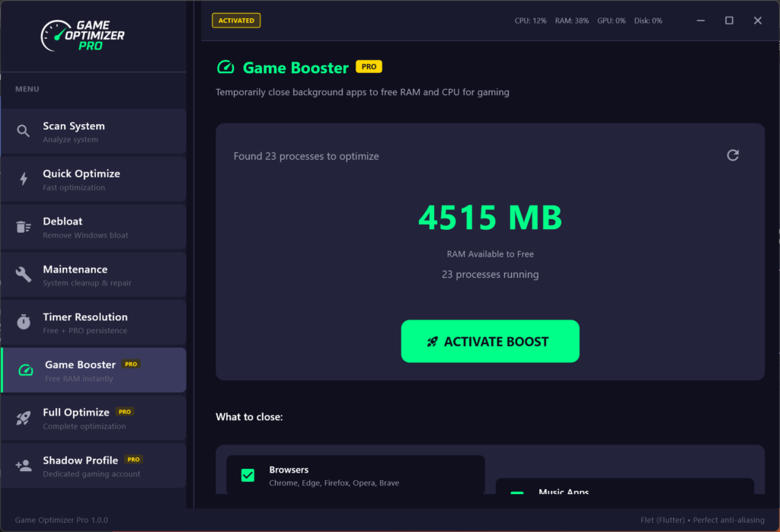Maximize the application window
780x532 pixels.
pos(729,21)
